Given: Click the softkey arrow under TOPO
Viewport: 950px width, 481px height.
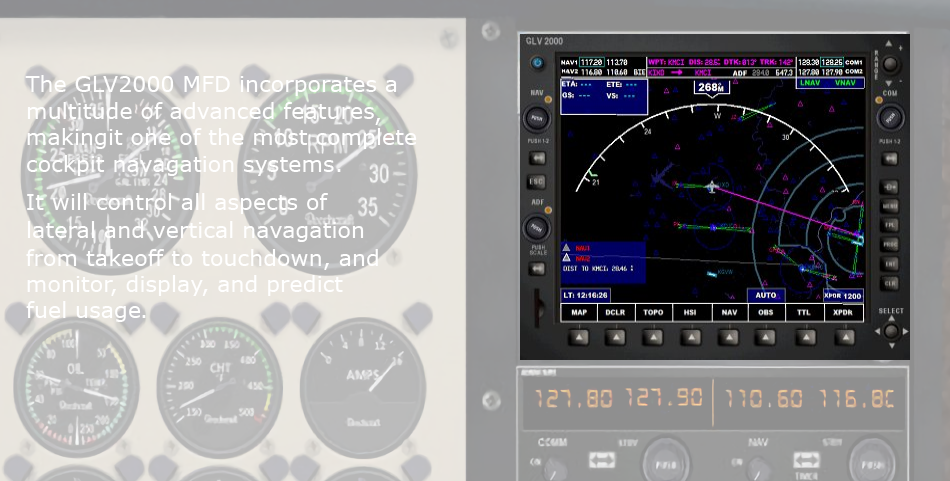Looking at the screenshot, I should click(653, 337).
